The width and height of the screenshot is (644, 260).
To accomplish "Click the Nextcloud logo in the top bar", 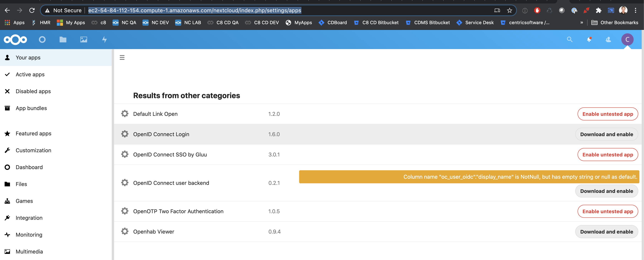I will tap(15, 39).
